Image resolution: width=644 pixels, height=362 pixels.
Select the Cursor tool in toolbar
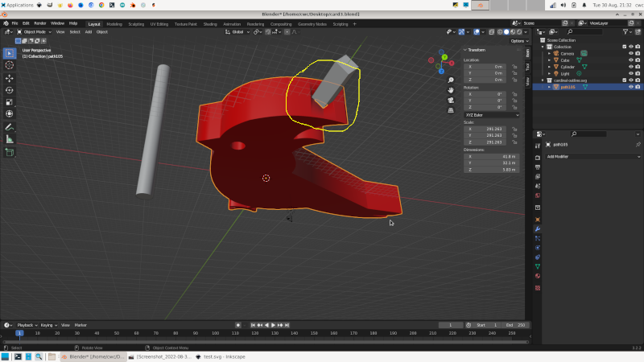[x=10, y=65]
